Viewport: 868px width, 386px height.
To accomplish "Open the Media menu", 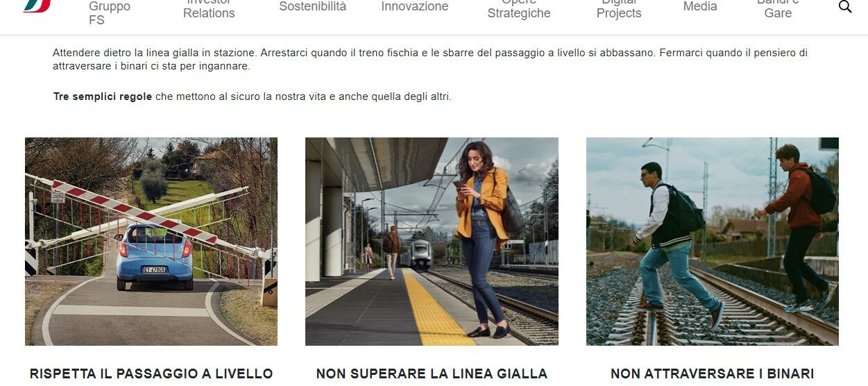I will 700,6.
